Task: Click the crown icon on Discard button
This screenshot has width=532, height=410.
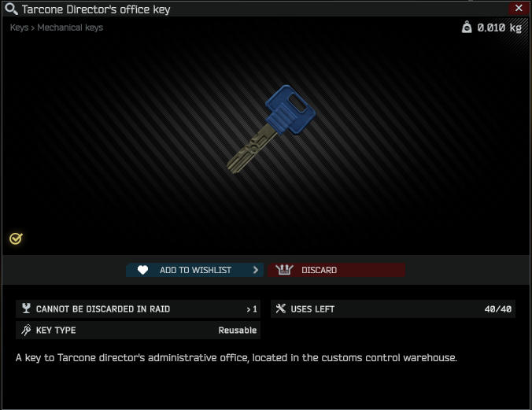Action: point(284,269)
